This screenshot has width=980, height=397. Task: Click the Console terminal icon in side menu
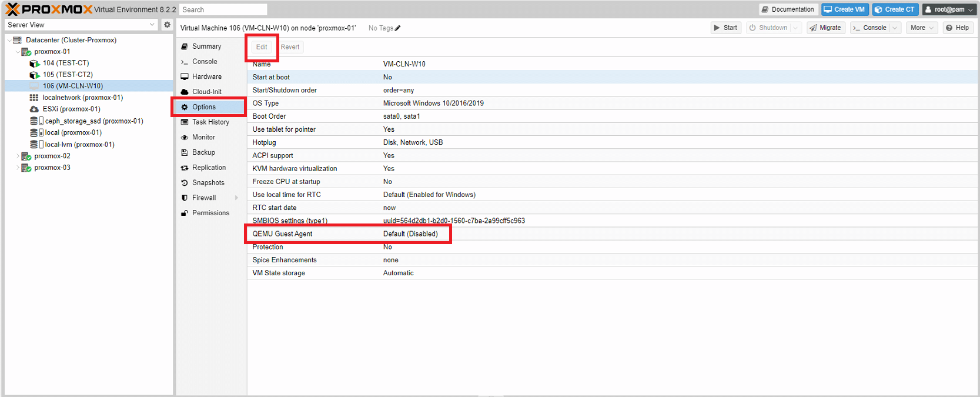coord(185,62)
